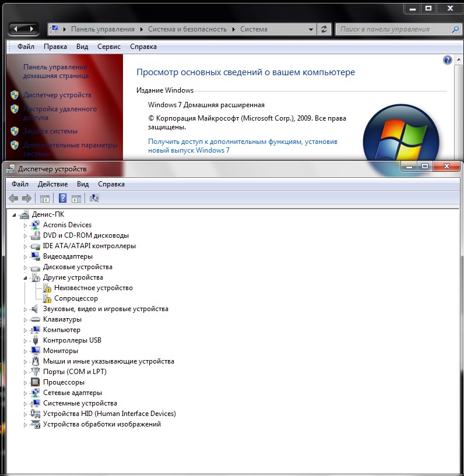The width and height of the screenshot is (464, 476).
Task: Click the Устройства обработки изображений icon
Action: (36, 424)
